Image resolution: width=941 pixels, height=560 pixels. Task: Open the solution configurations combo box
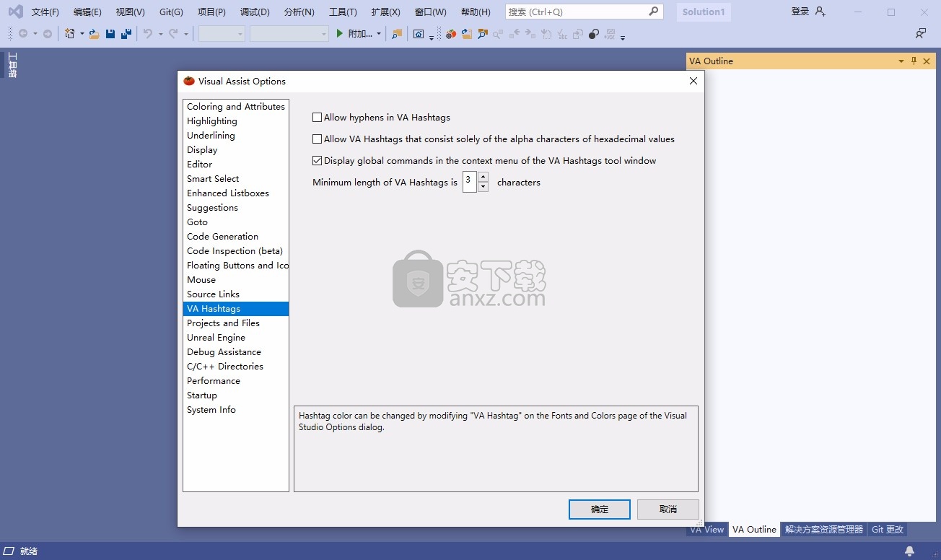pyautogui.click(x=222, y=34)
